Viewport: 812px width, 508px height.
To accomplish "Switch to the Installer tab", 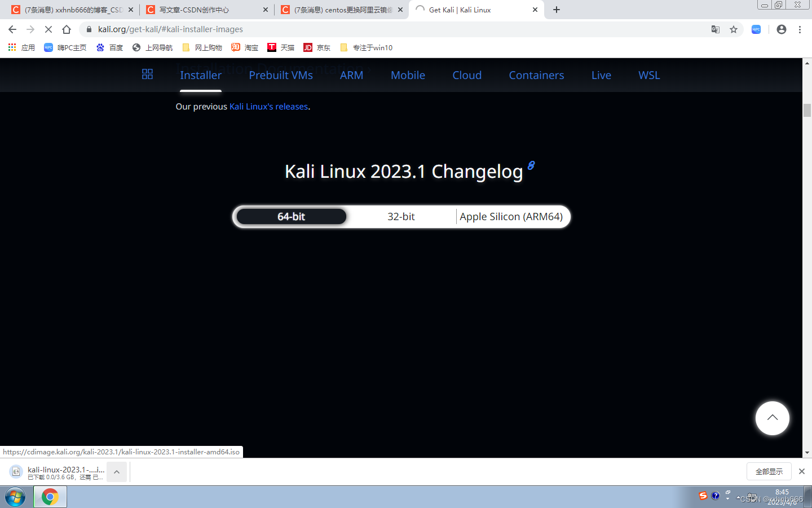I will click(x=201, y=75).
